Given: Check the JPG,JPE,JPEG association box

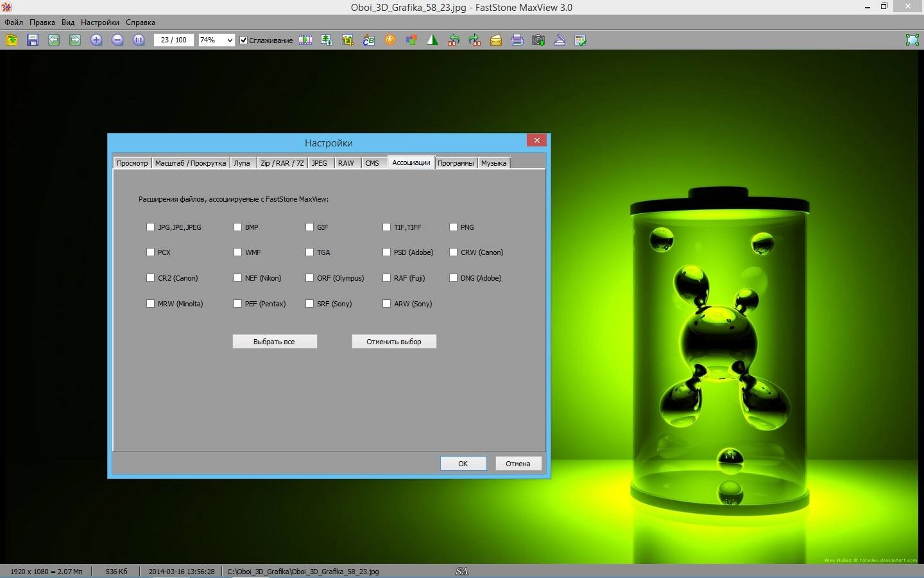Looking at the screenshot, I should coord(150,227).
